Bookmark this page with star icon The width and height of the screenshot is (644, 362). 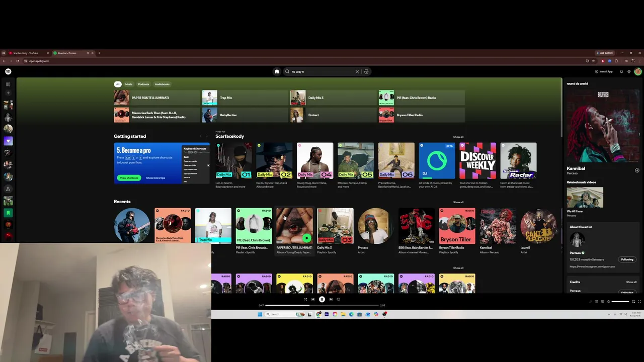pyautogui.click(x=593, y=61)
